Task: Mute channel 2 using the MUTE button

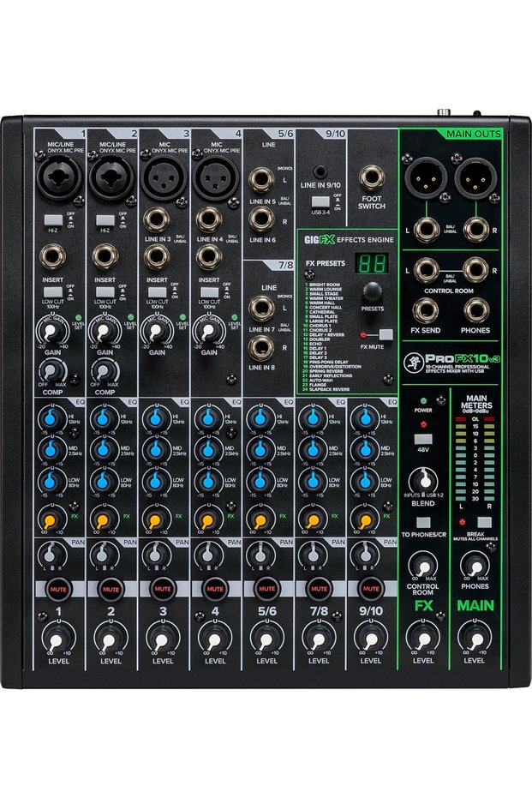Action: pyautogui.click(x=111, y=589)
